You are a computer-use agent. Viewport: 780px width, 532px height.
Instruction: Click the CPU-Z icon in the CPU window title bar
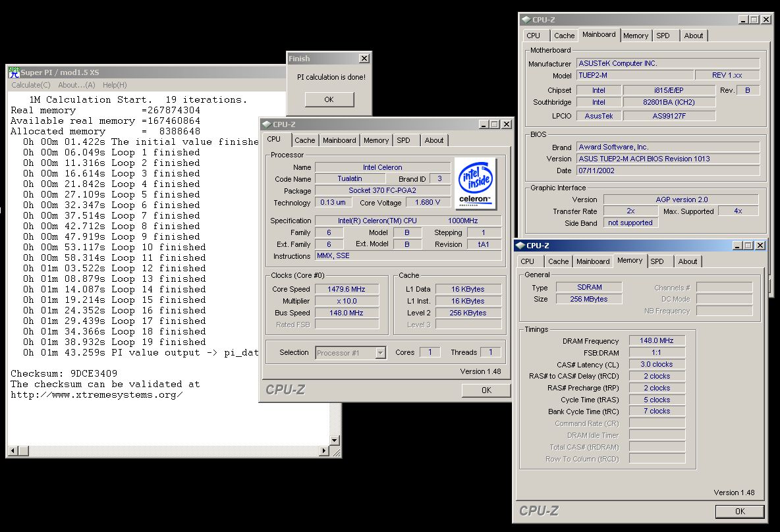(x=267, y=124)
